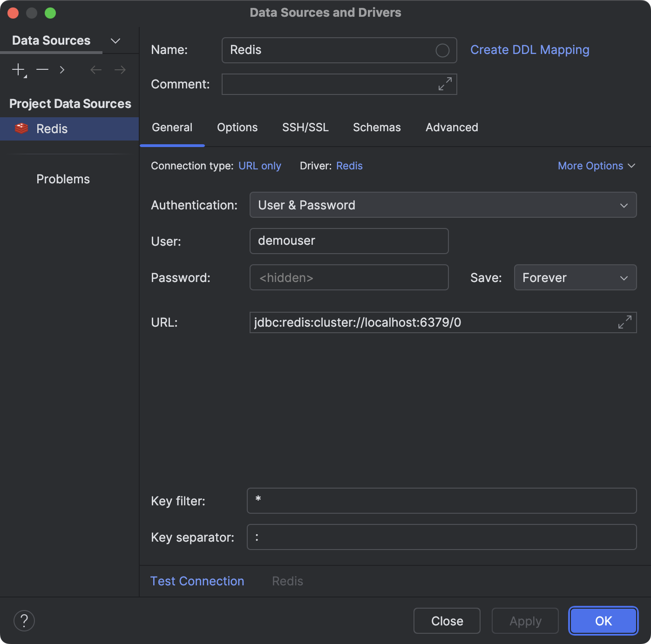Viewport: 651px width, 644px height.
Task: Click the Create DDL Mapping link
Action: click(529, 50)
